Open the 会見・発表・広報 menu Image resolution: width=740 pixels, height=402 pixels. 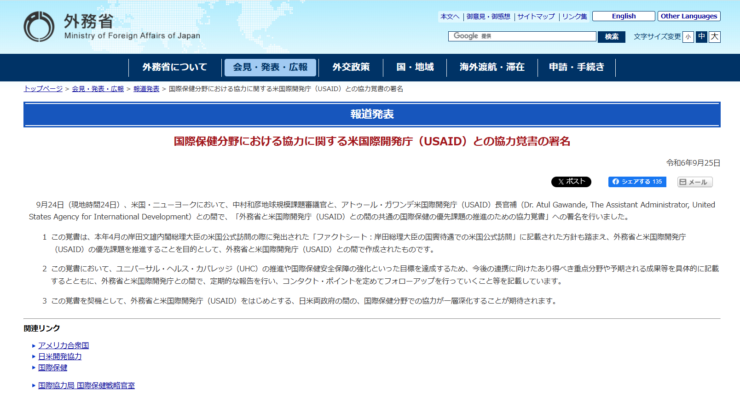pyautogui.click(x=269, y=67)
